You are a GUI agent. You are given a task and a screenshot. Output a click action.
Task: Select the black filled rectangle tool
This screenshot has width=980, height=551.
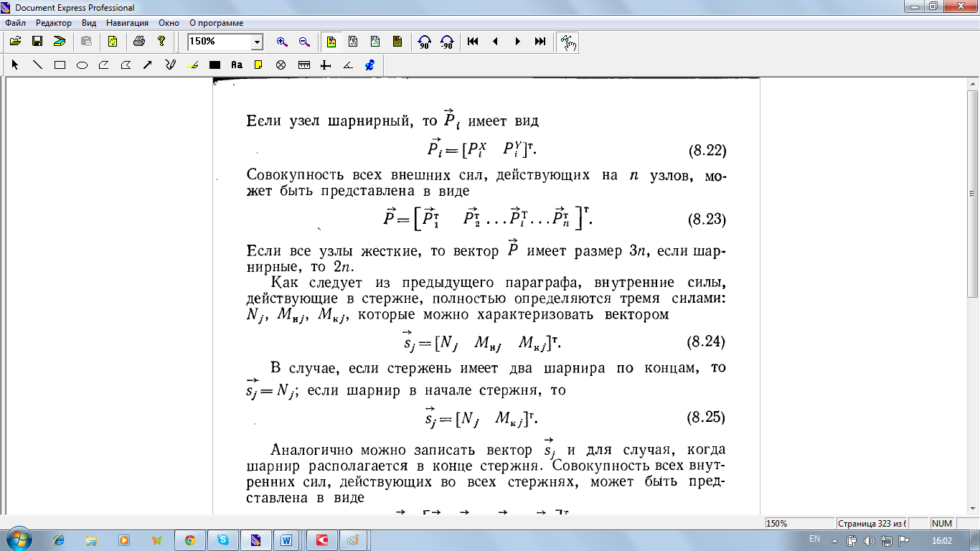click(x=214, y=65)
